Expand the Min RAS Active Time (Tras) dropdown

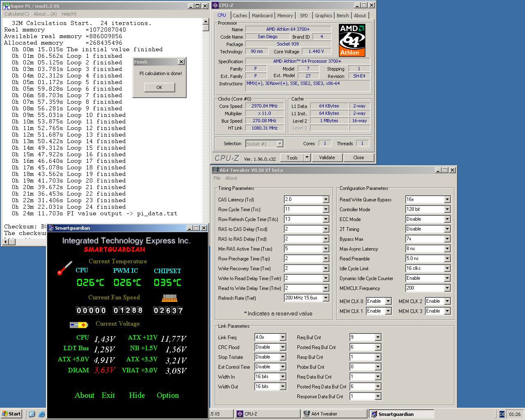326,249
